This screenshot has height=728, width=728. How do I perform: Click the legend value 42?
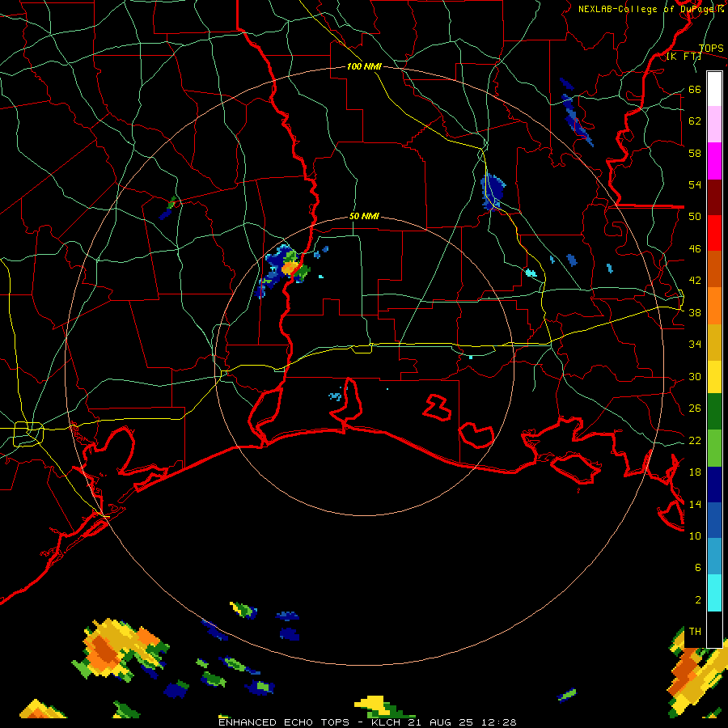click(x=695, y=281)
